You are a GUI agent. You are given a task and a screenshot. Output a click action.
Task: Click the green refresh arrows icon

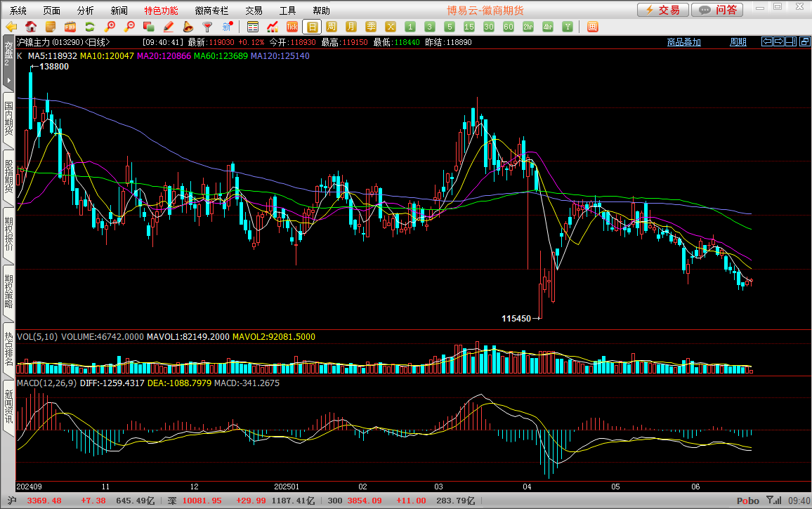(89, 27)
